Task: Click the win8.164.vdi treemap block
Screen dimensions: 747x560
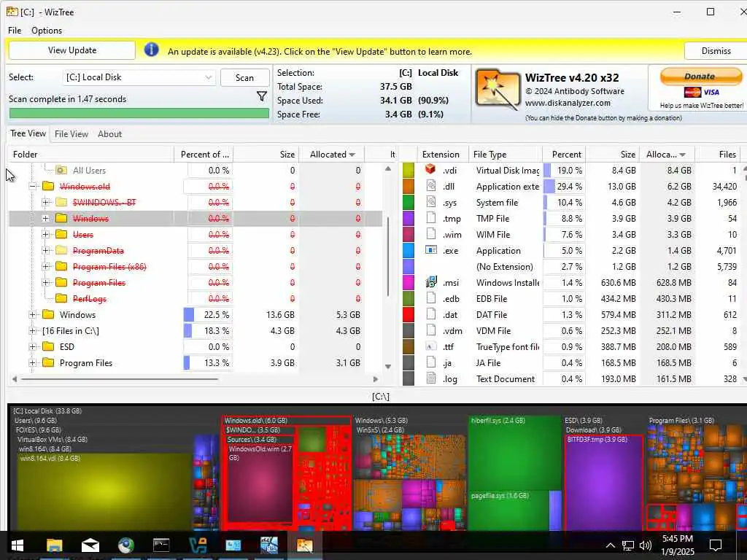Action: pos(104,492)
